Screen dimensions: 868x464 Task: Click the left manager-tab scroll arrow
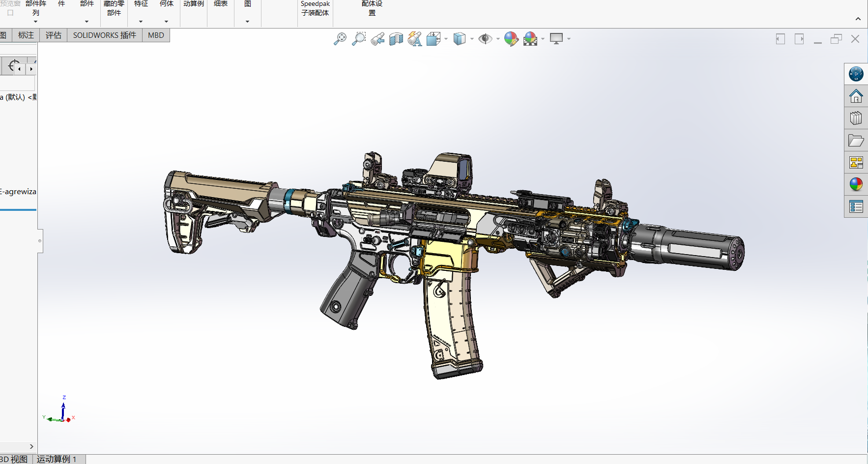pos(20,69)
